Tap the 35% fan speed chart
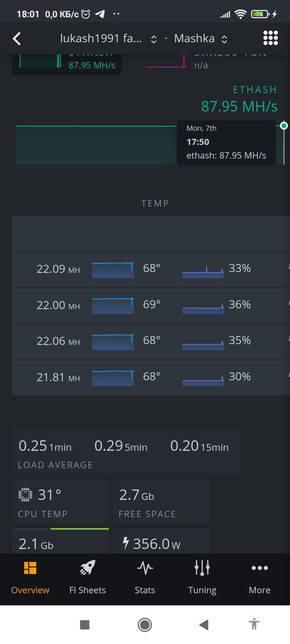The width and height of the screenshot is (290, 644). [203, 342]
